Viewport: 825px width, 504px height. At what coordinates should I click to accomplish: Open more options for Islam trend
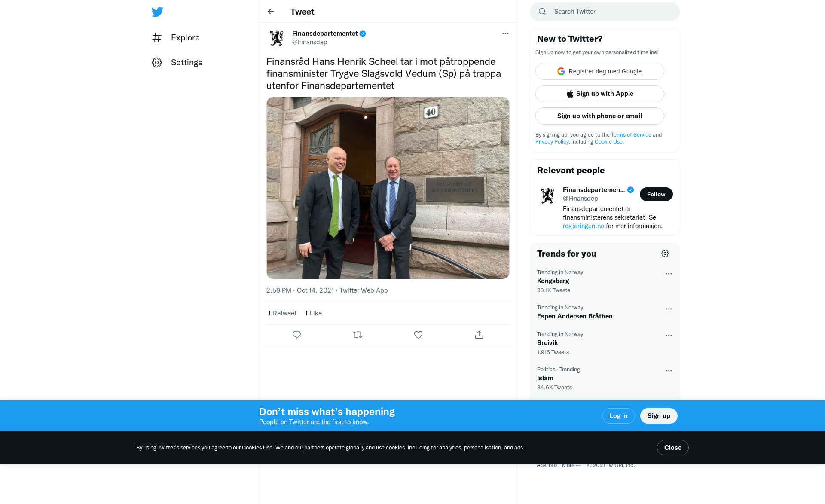point(669,371)
